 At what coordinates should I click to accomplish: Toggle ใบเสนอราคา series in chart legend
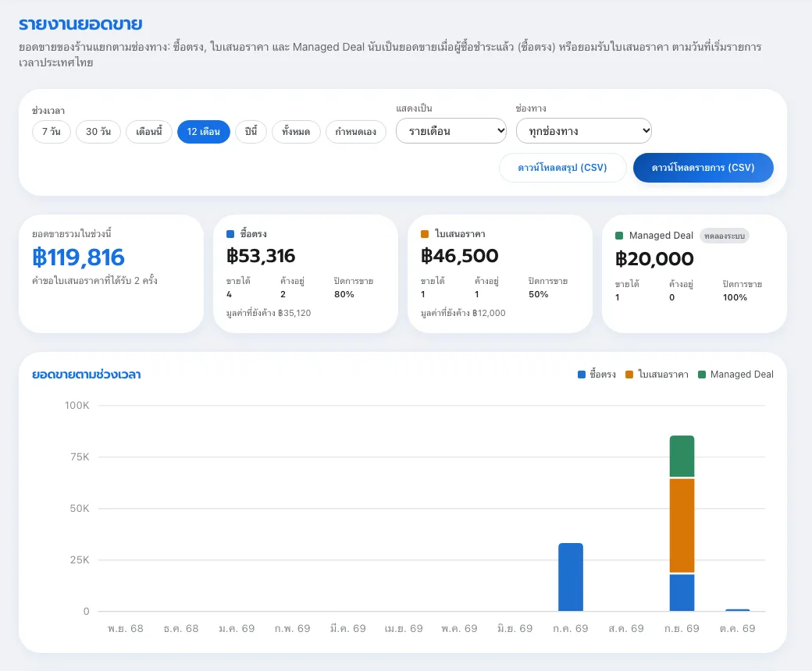pyautogui.click(x=657, y=374)
